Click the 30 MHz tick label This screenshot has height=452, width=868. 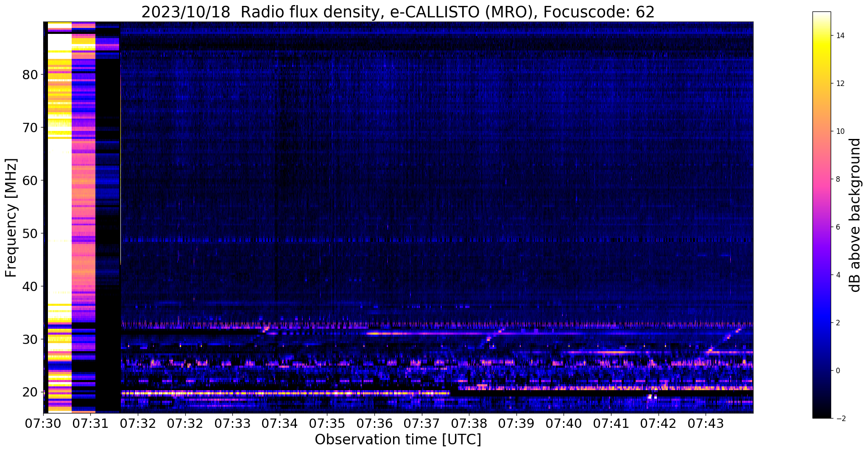pos(31,340)
